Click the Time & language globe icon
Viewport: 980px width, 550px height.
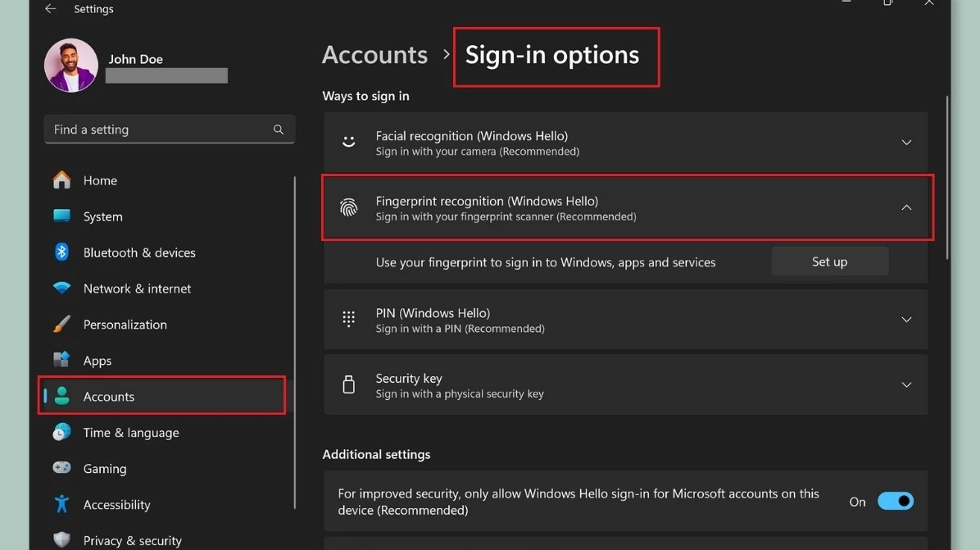pos(61,433)
